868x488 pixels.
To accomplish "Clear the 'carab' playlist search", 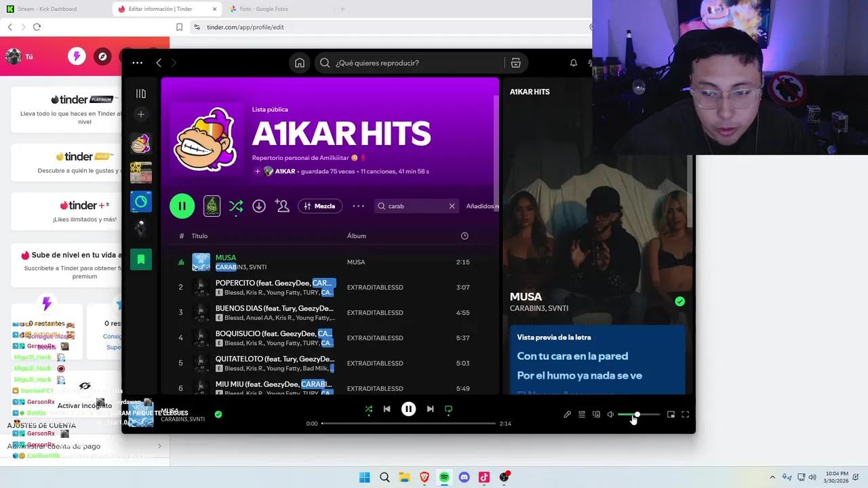I will [452, 206].
